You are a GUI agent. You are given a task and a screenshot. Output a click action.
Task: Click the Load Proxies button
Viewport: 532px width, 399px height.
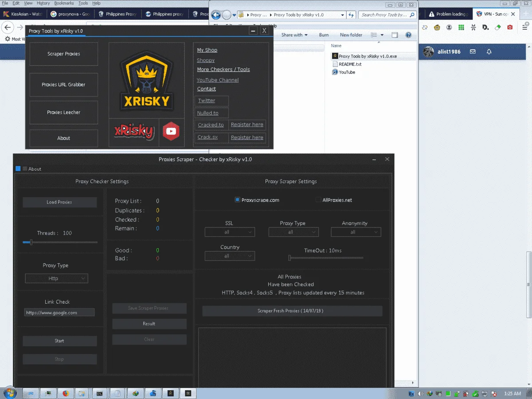click(x=59, y=202)
